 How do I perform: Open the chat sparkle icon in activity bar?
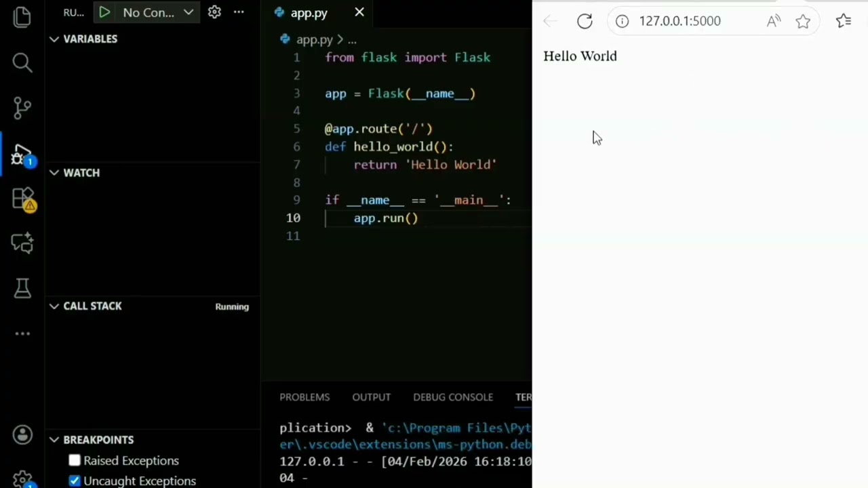pos(22,243)
